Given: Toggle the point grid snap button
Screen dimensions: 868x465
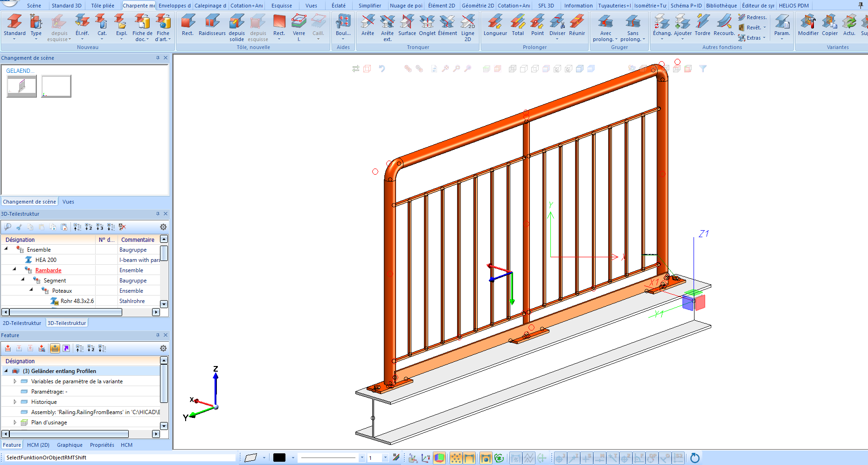Looking at the screenshot, I should [x=456, y=458].
